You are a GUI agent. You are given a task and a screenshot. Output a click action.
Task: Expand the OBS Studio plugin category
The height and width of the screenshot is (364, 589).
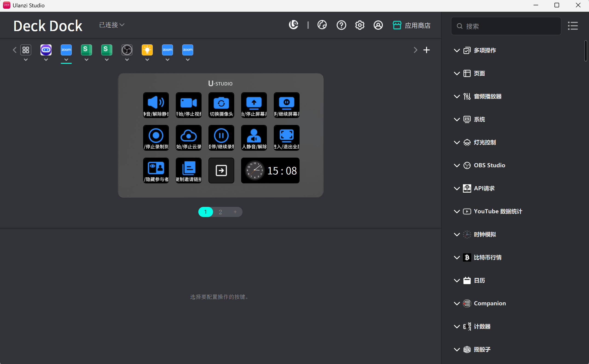pos(489,165)
